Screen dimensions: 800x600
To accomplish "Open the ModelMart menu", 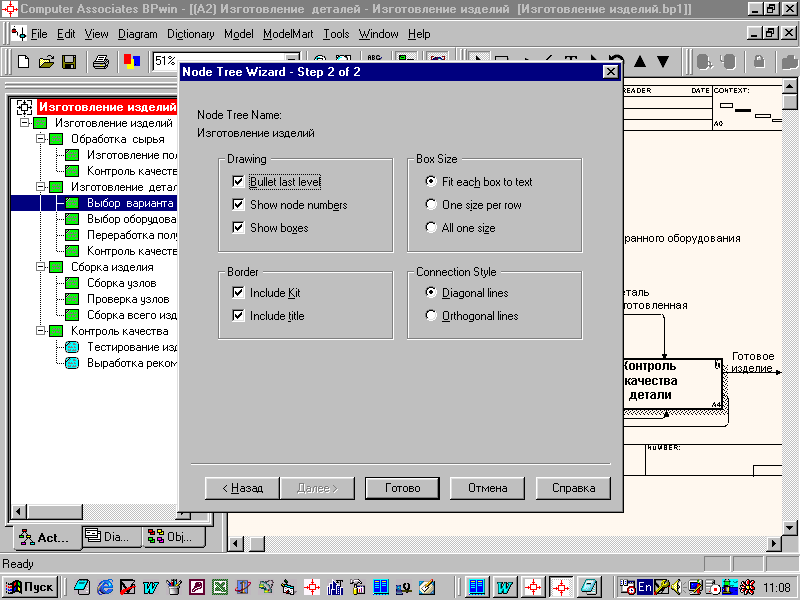I will point(288,34).
